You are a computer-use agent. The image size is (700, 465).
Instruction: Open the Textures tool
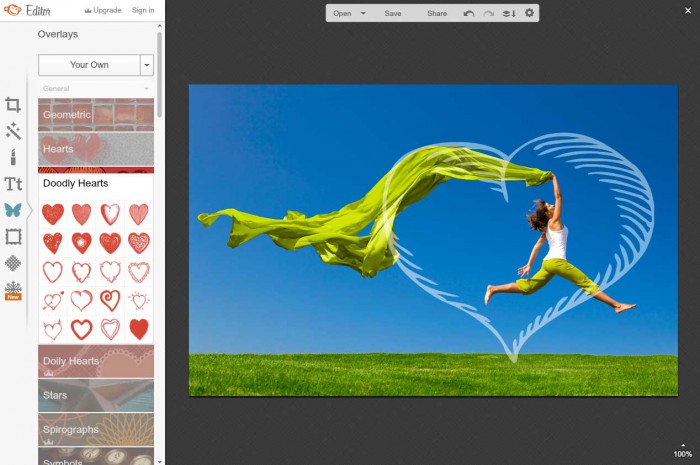[13, 263]
